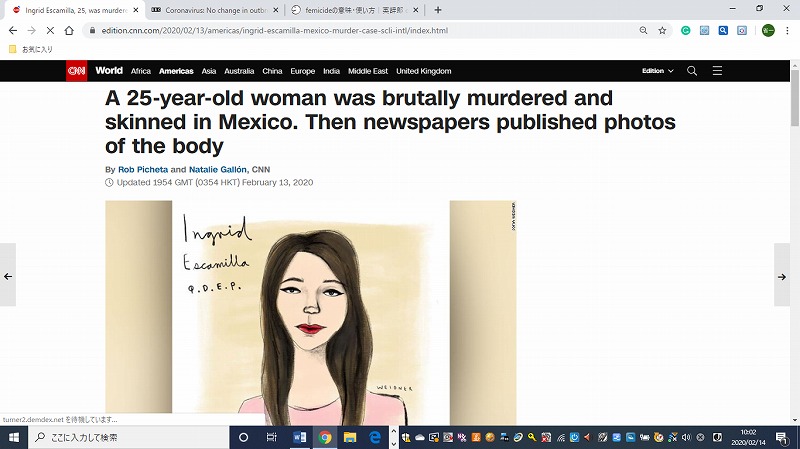800x449 pixels.
Task: Click the CNN logo in the navigation bar
Action: pyautogui.click(x=77, y=71)
